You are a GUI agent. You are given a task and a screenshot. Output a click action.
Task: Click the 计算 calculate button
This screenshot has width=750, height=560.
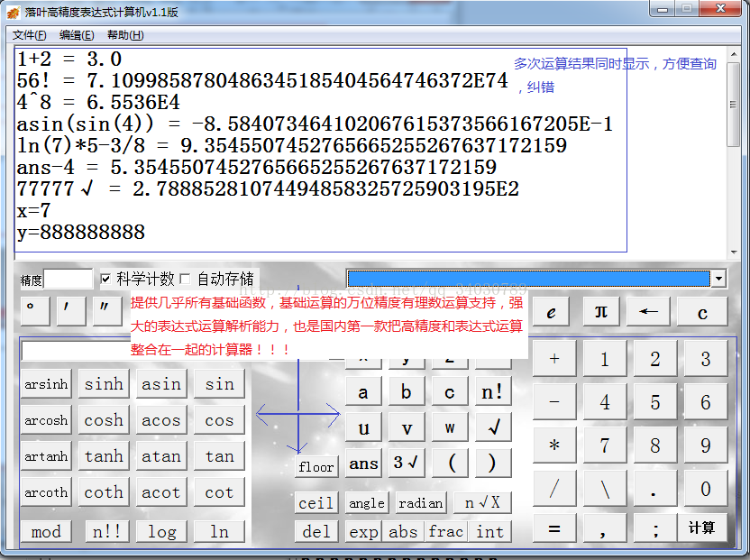click(x=701, y=528)
